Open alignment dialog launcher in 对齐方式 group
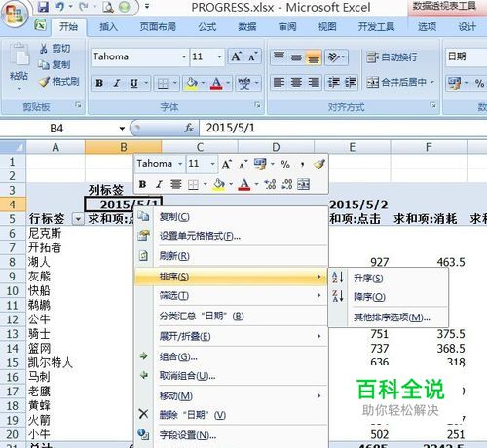Viewport: 487px width, 448px height. [x=432, y=105]
